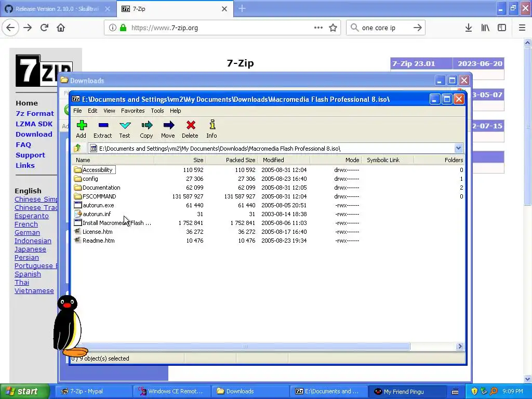Switch site language to Vietnamese
532x399 pixels.
tap(34, 291)
